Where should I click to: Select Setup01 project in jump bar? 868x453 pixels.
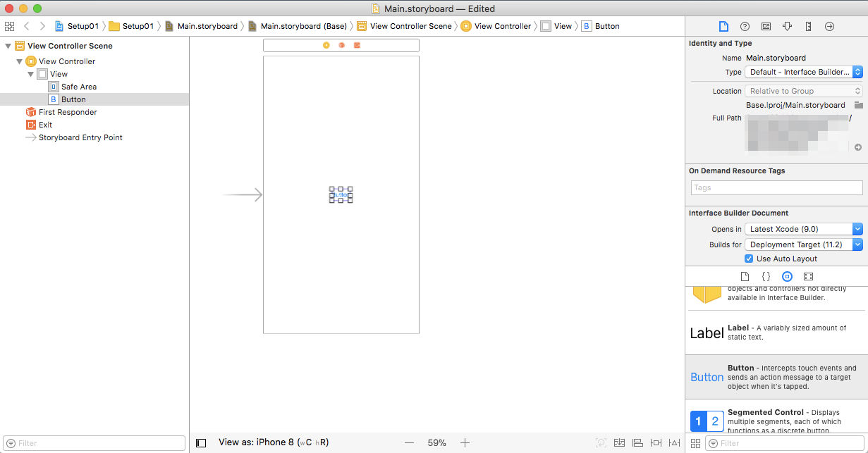click(x=77, y=26)
